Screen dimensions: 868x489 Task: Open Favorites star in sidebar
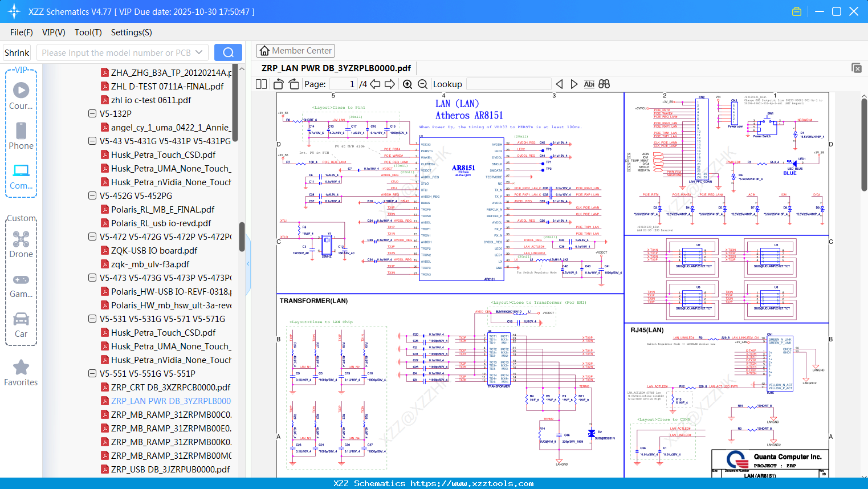(x=21, y=373)
